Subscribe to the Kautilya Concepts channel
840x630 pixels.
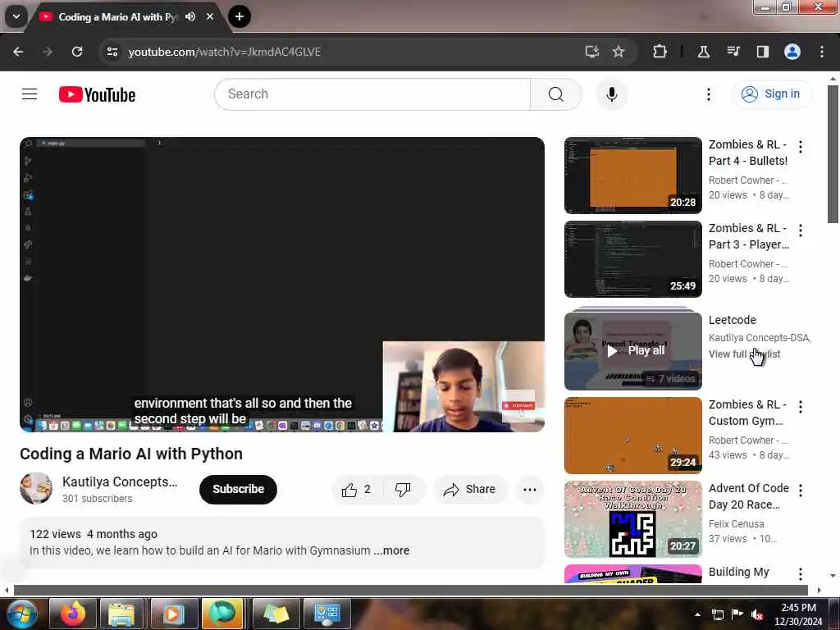point(238,489)
